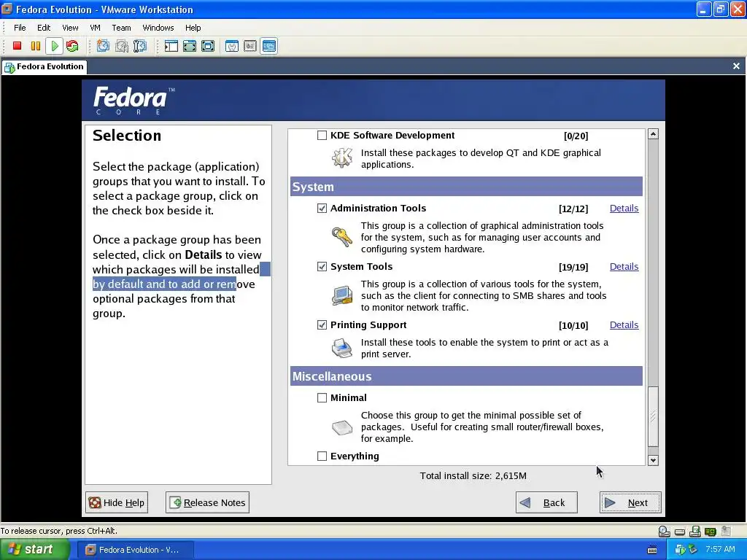Image resolution: width=747 pixels, height=560 pixels.
Task: Select the Fedora Evolution VM tab
Action: click(x=44, y=66)
